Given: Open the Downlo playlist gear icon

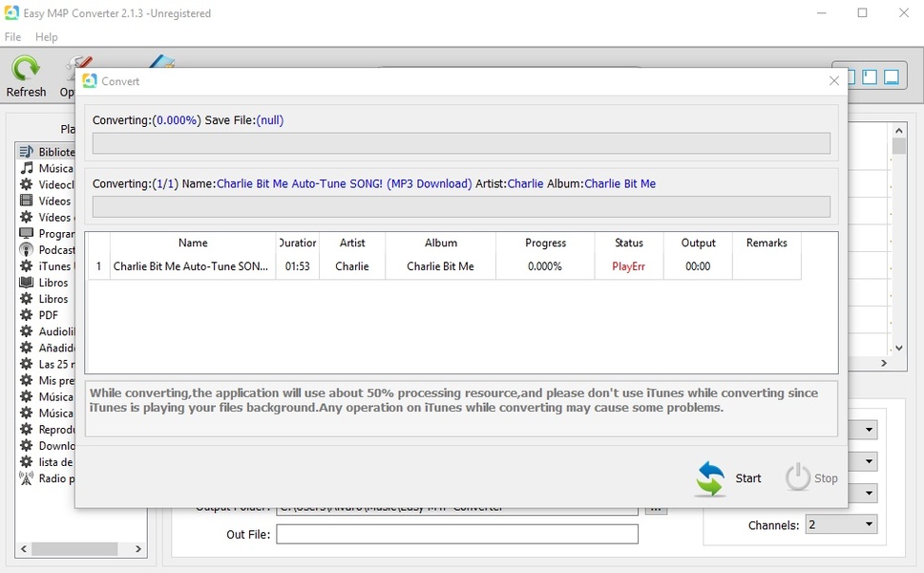Looking at the screenshot, I should click(26, 446).
